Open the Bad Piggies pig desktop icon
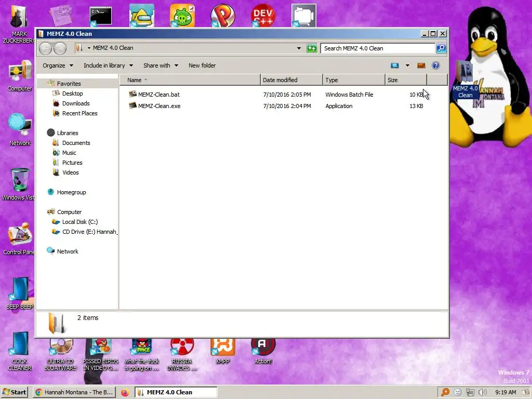The height and width of the screenshot is (399, 532). click(x=182, y=16)
